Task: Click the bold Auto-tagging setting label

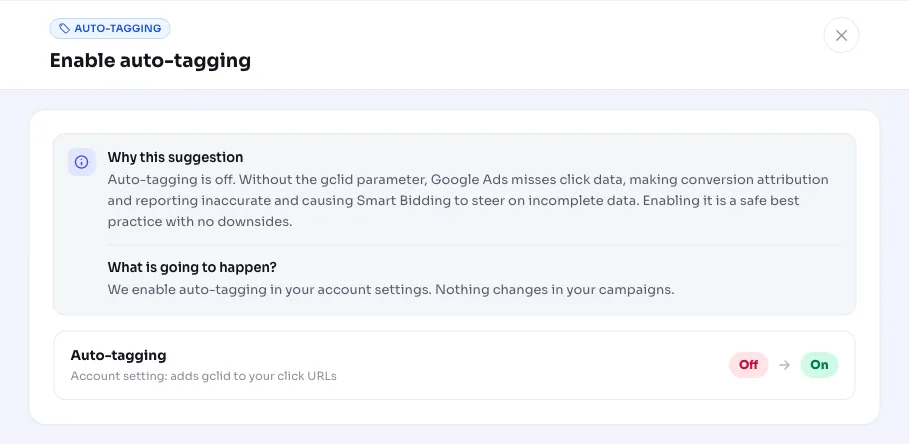Action: 118,355
